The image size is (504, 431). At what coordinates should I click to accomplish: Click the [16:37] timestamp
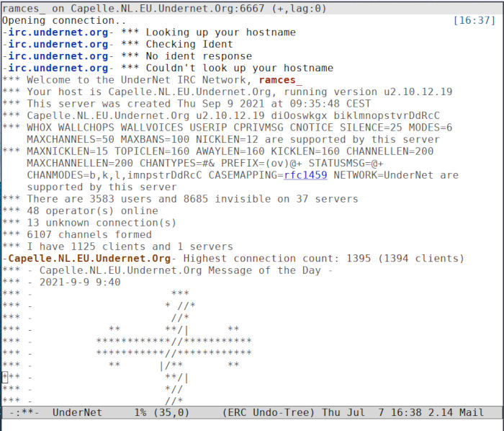[474, 21]
